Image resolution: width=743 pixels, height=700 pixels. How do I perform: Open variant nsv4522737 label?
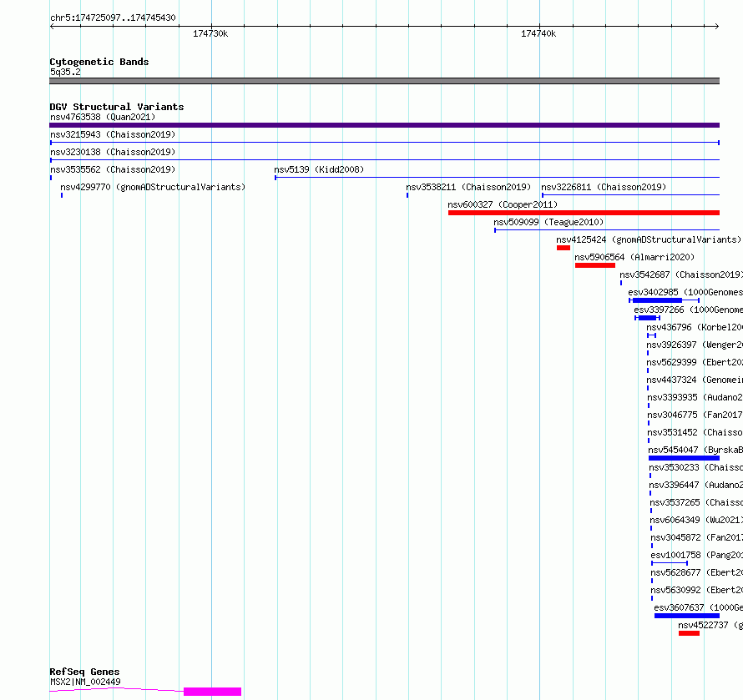click(x=710, y=625)
